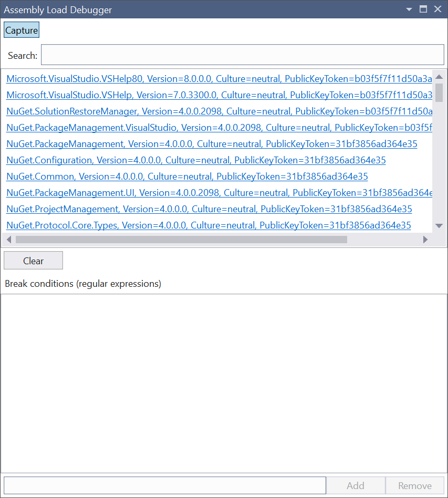Open the NuGet.SolutionRestoreManager assembly link
This screenshot has width=448, height=498.
coord(219,111)
